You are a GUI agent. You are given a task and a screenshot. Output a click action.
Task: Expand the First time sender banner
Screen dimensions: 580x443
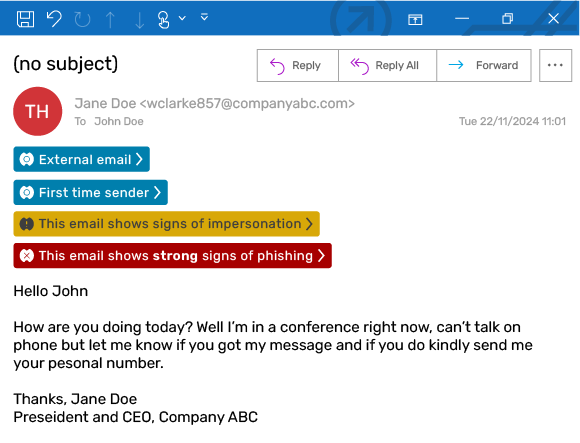[91, 192]
